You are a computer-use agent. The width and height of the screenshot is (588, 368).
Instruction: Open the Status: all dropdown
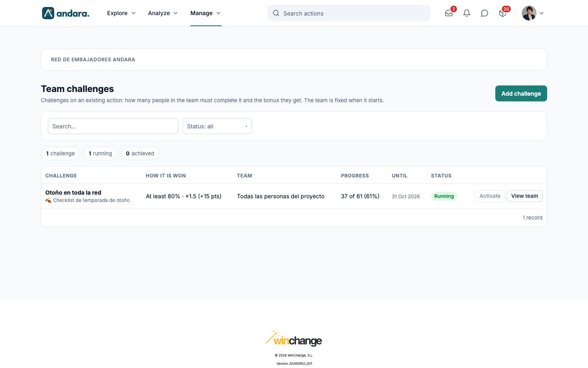217,126
